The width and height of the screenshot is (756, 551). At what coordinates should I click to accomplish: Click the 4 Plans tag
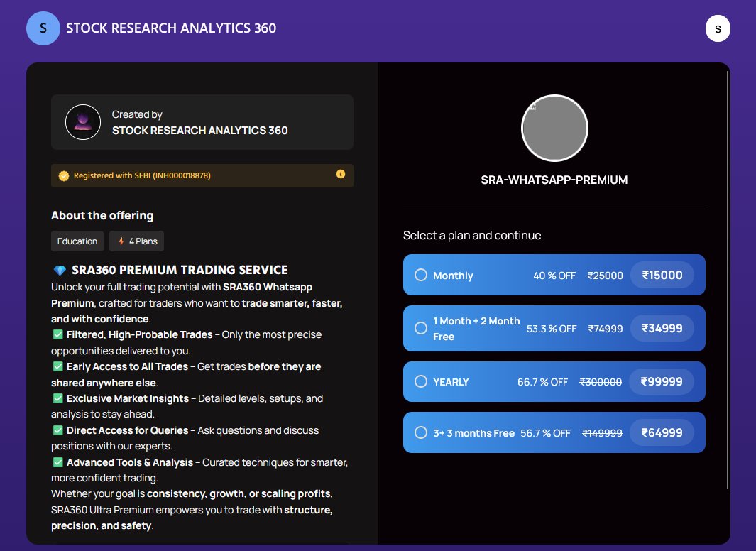(x=136, y=241)
